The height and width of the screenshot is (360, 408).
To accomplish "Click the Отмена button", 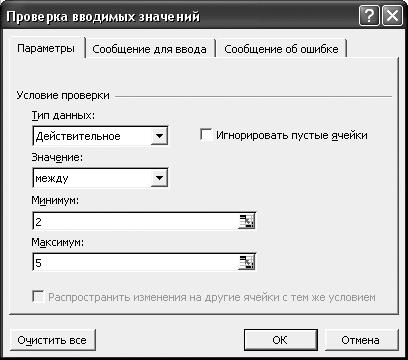I will click(x=361, y=340).
